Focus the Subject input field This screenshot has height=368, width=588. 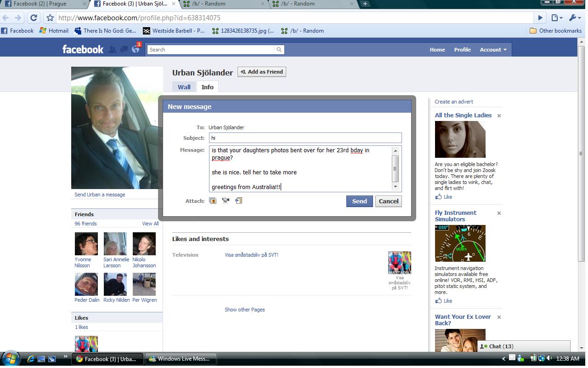tap(305, 138)
